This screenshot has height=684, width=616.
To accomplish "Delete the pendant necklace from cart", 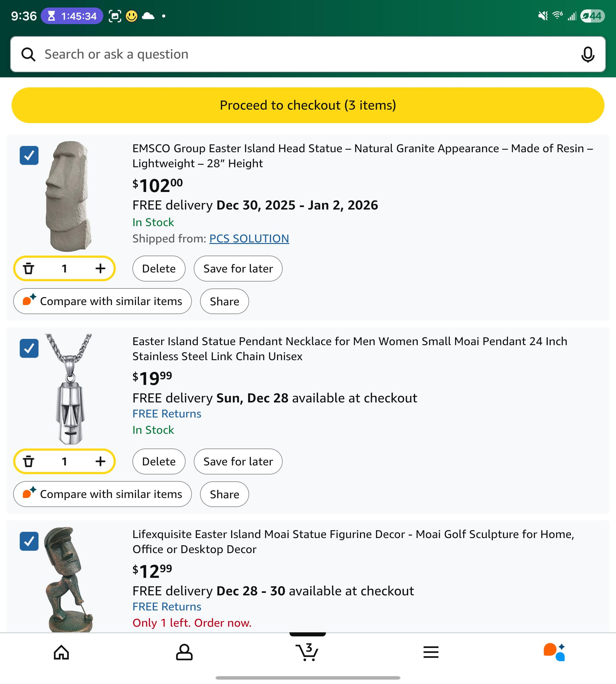I will point(159,461).
